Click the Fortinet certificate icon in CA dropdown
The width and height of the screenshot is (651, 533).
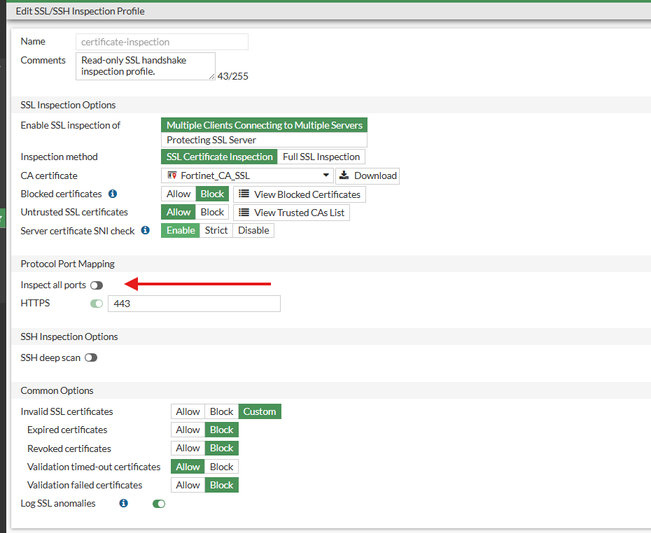pos(172,175)
